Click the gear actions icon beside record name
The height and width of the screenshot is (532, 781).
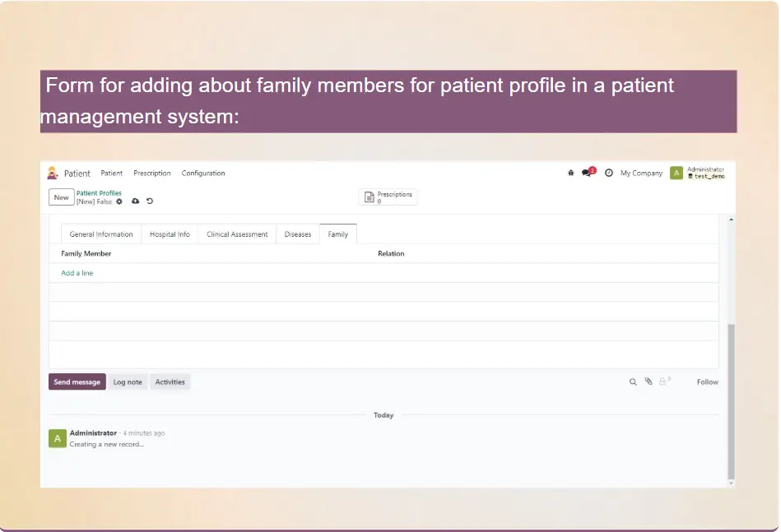click(119, 201)
